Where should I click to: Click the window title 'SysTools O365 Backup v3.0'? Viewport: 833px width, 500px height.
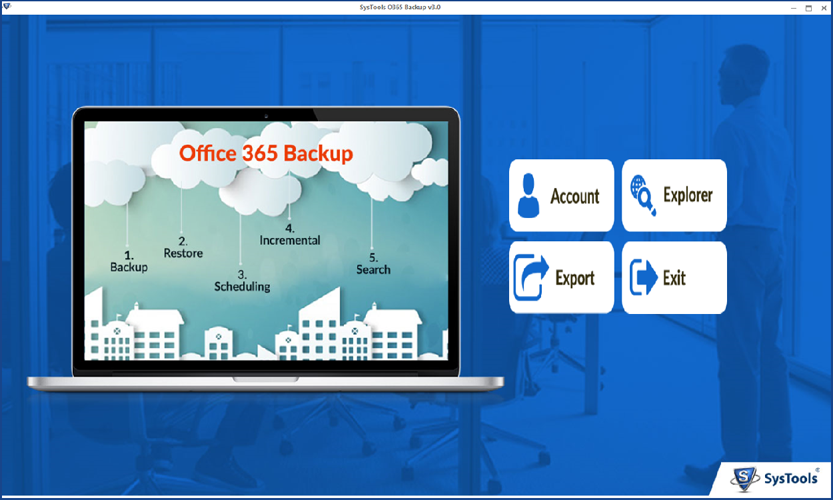(400, 7)
